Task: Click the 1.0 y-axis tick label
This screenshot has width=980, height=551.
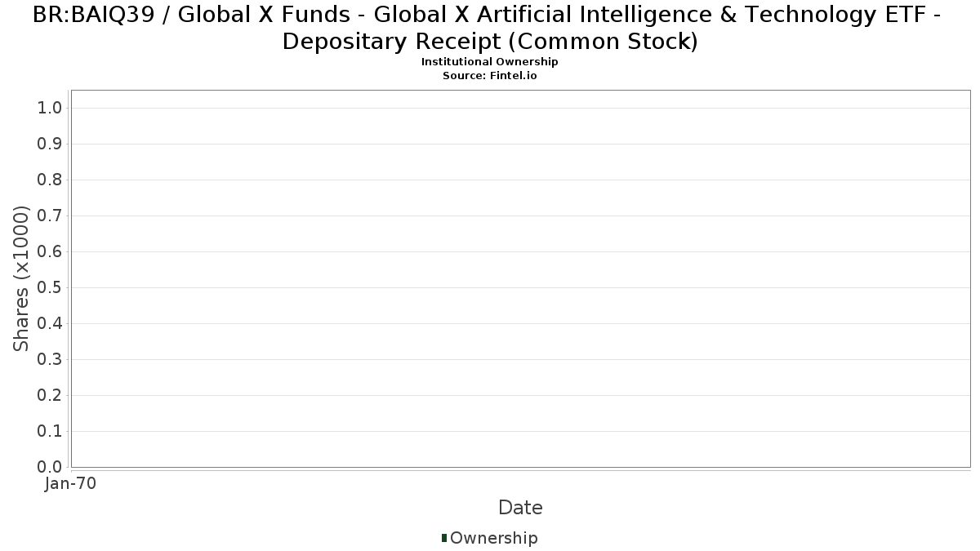Action: point(51,109)
